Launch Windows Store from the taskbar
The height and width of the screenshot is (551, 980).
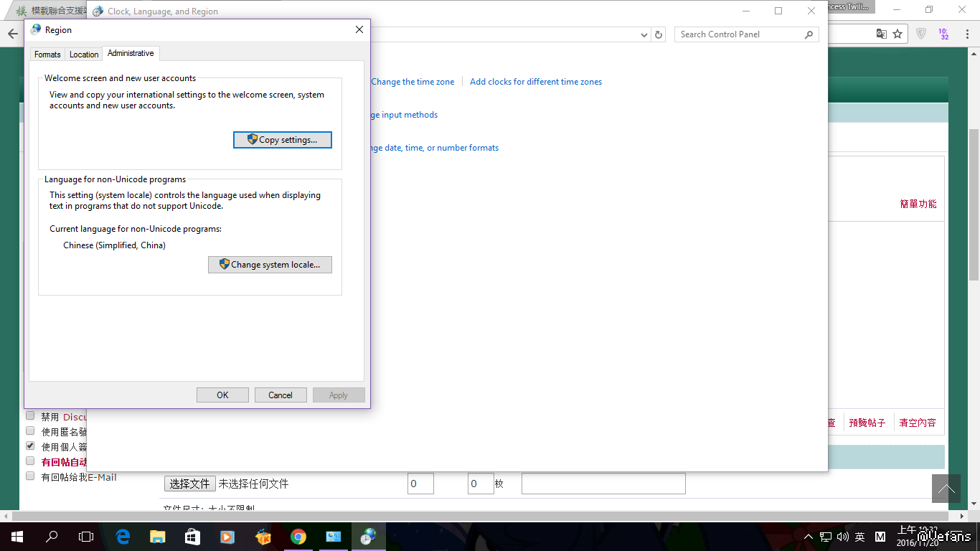[192, 536]
